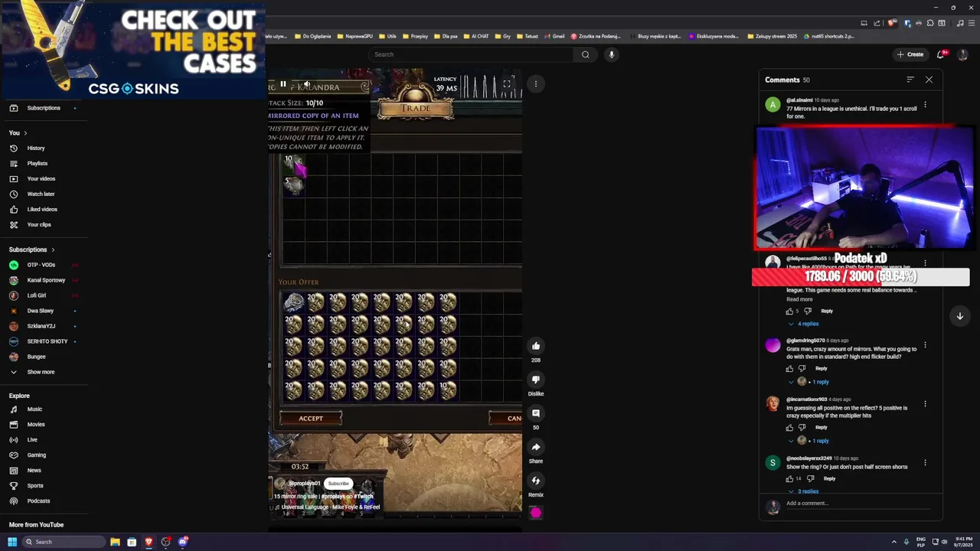980x551 pixels.
Task: Close the Comments panel
Action: pos(929,80)
